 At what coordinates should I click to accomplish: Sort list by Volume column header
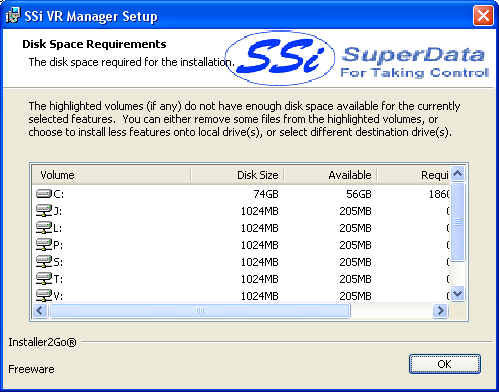[111, 175]
